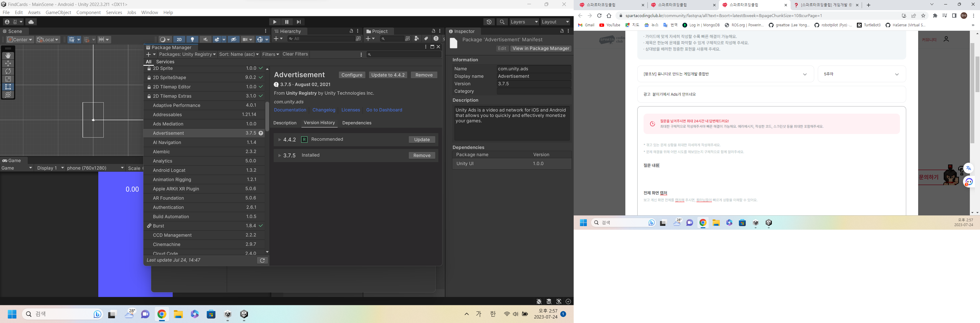Open Documentation link for Advertisement
This screenshot has width=980, height=323.
pyautogui.click(x=290, y=110)
